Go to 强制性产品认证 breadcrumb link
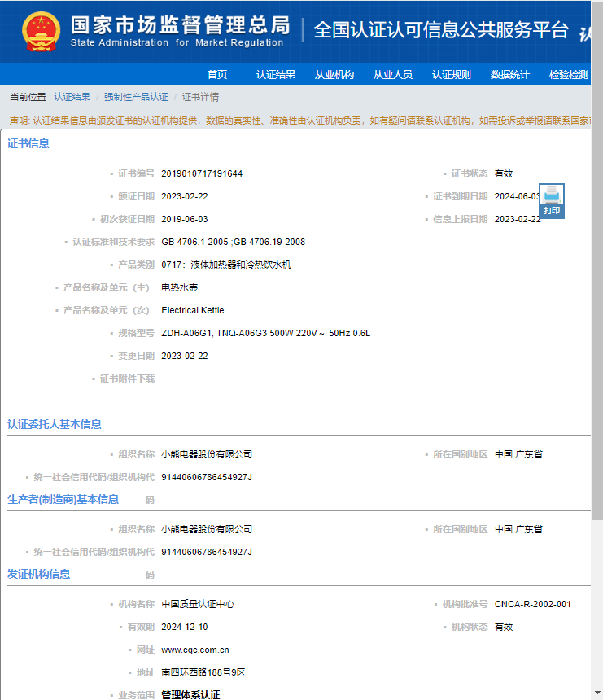 pos(136,97)
